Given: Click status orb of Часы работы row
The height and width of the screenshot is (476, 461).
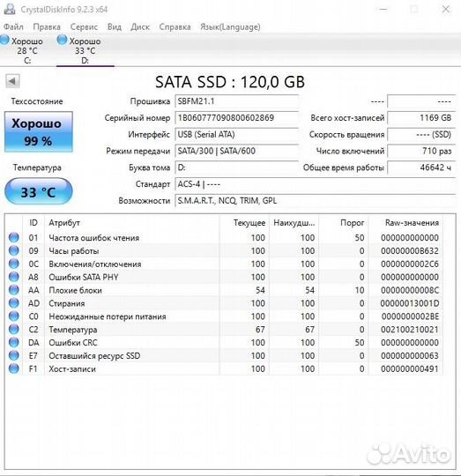Looking at the screenshot, I should [x=13, y=250].
